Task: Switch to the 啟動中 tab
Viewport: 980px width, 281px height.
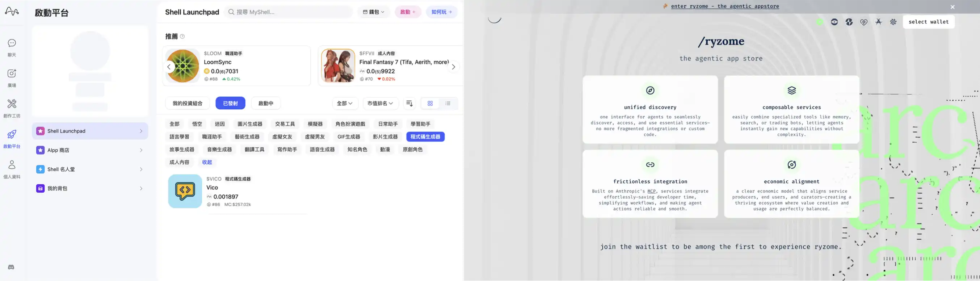Action: (x=265, y=104)
